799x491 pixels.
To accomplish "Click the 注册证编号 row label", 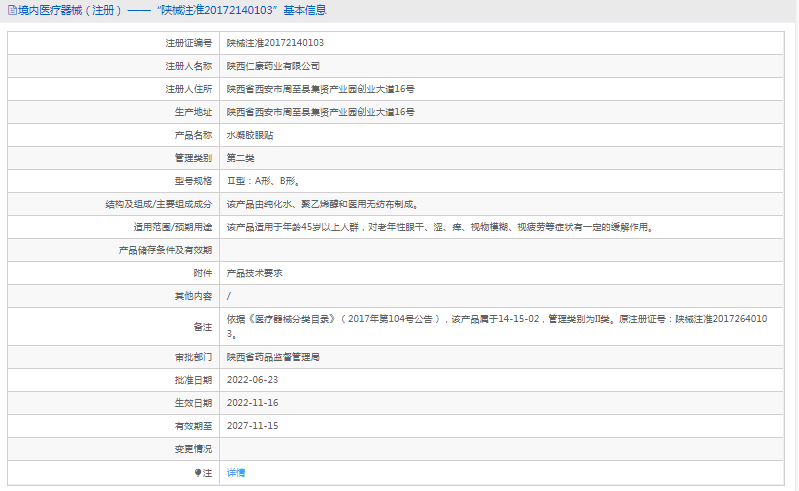I will tap(188, 43).
